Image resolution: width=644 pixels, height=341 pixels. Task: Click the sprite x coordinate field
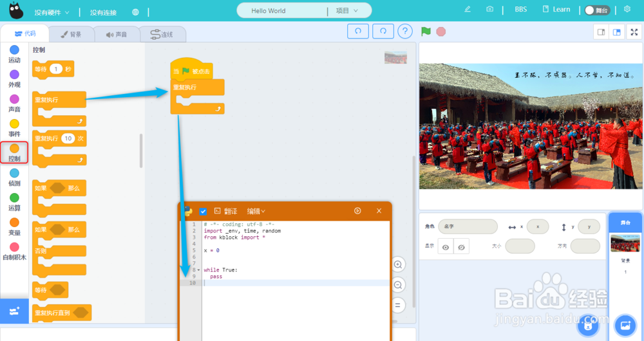point(538,226)
